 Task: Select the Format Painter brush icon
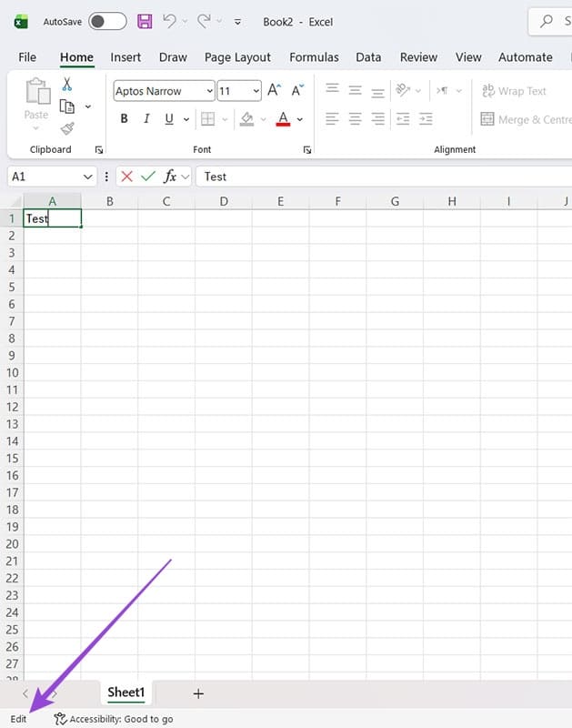tap(66, 128)
